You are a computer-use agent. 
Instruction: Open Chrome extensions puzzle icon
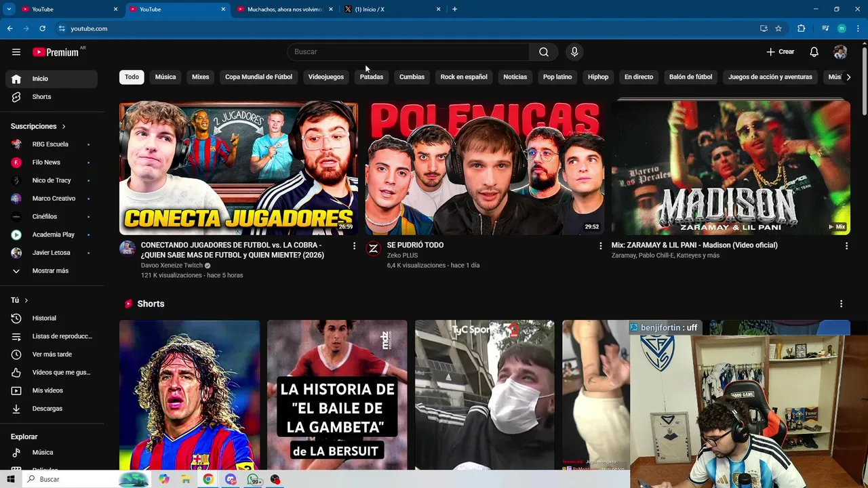click(x=801, y=28)
